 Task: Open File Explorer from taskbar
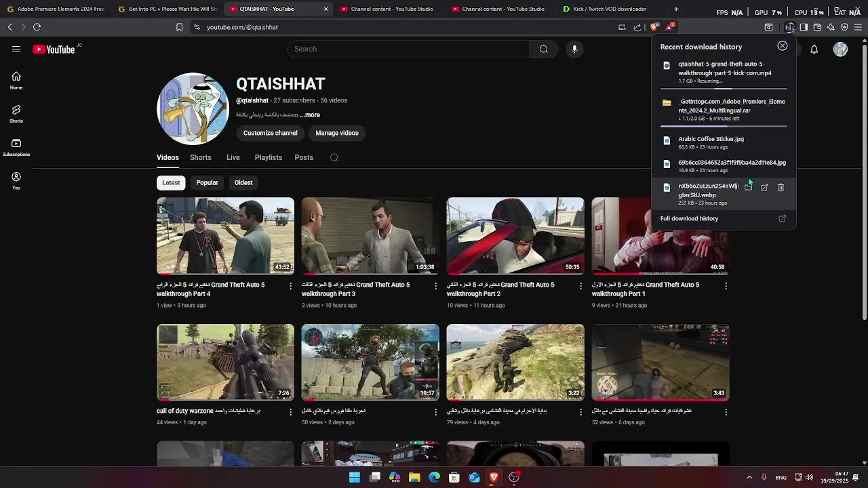click(414, 477)
